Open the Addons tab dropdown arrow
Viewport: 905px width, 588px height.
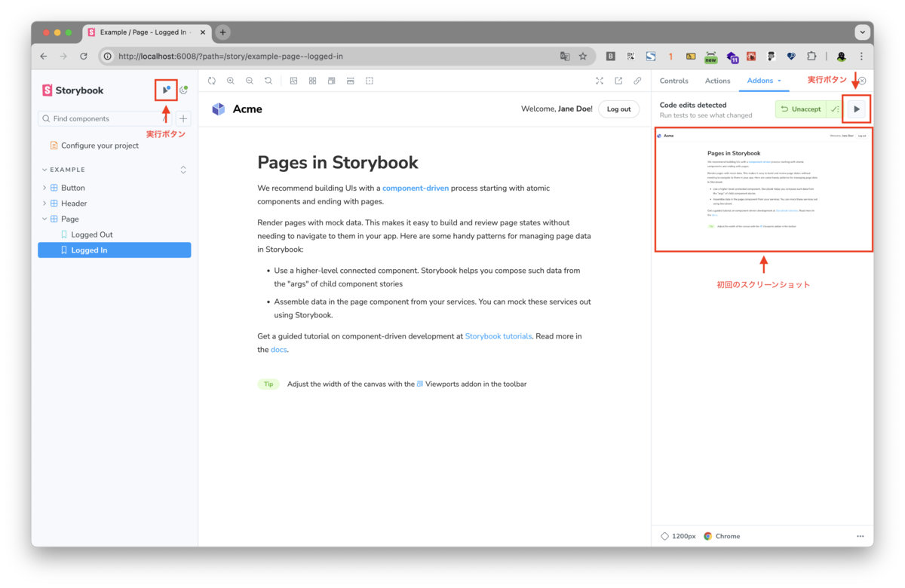pyautogui.click(x=779, y=81)
